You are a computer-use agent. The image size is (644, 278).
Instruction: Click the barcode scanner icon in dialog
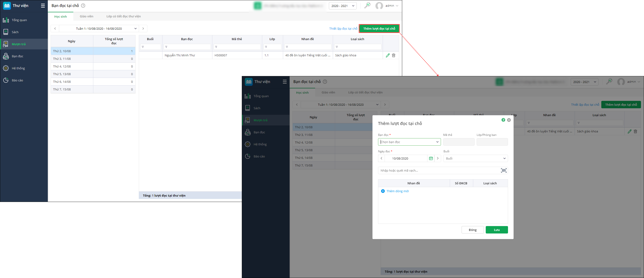[504, 170]
